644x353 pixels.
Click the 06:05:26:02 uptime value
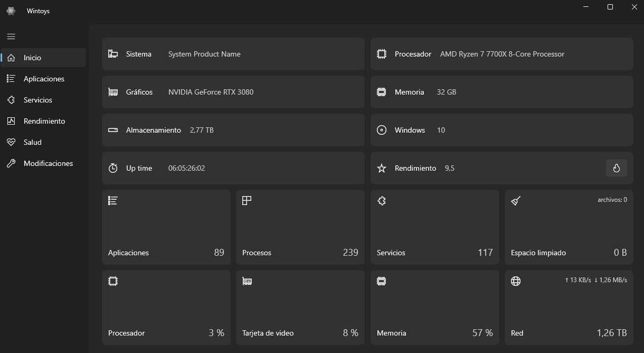[186, 168]
